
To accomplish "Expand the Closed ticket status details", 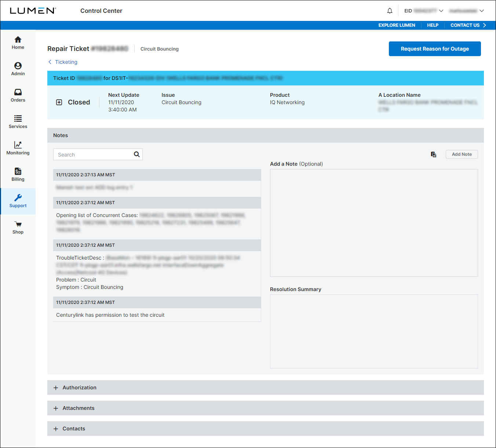I will pos(59,102).
